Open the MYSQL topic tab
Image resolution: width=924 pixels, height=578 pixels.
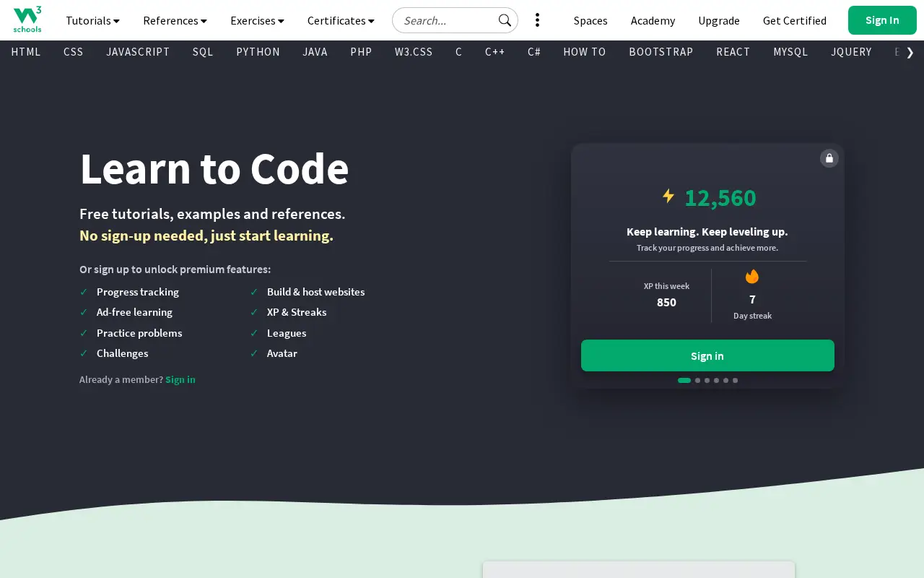tap(790, 52)
